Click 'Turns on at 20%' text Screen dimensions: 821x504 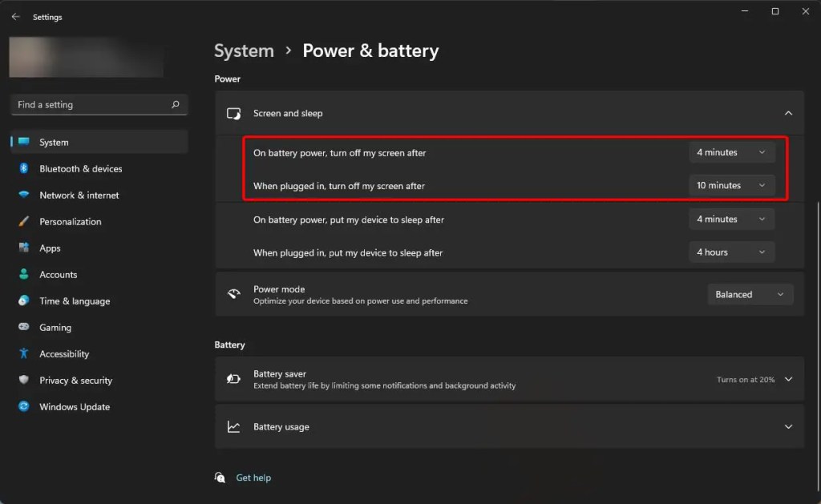746,380
